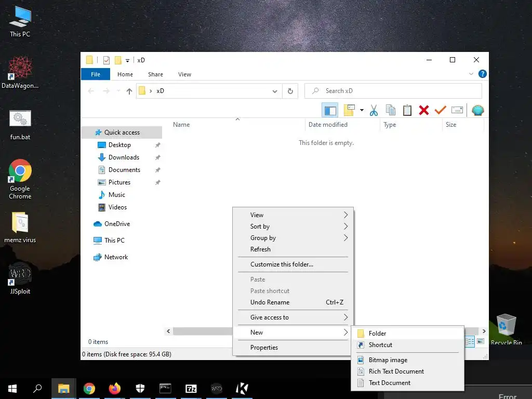The width and height of the screenshot is (532, 399).
Task: Click horizontal scrollbar left arrow
Action: pyautogui.click(x=168, y=331)
